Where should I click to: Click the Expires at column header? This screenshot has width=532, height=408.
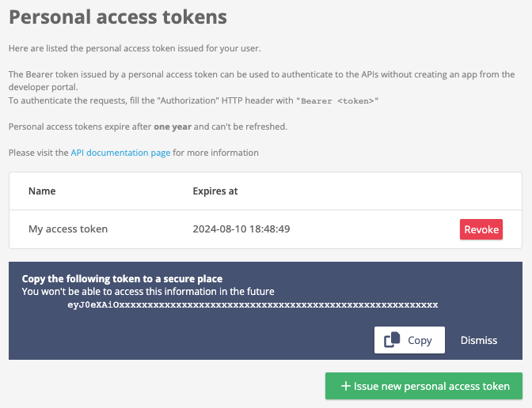tap(215, 191)
